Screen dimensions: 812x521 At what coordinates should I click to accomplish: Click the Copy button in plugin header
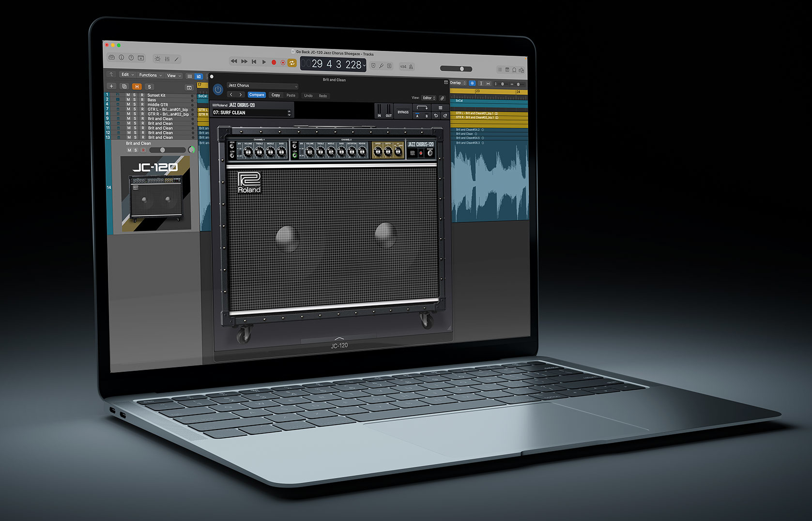[276, 95]
